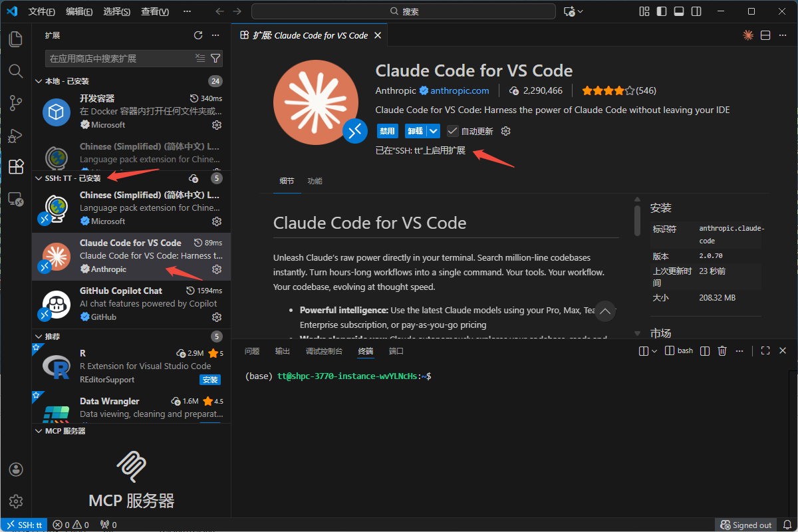Screen dimensions: 798x532
Task: Toggle the secondary side bar
Action: (696, 11)
